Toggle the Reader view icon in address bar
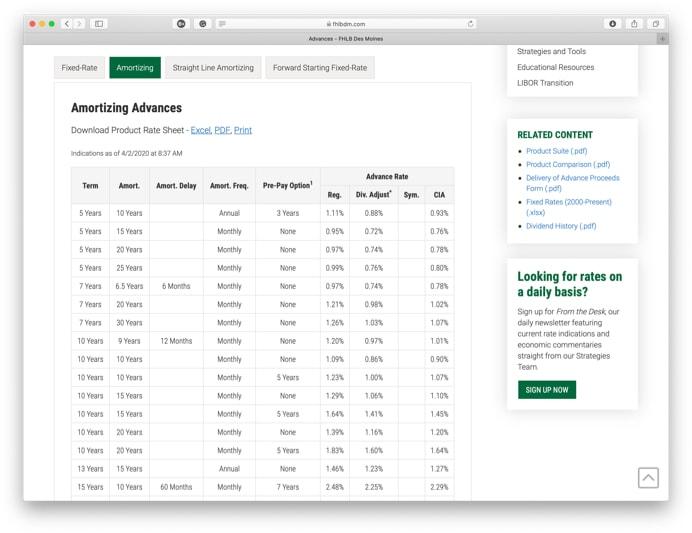692x533 pixels. [x=222, y=23]
